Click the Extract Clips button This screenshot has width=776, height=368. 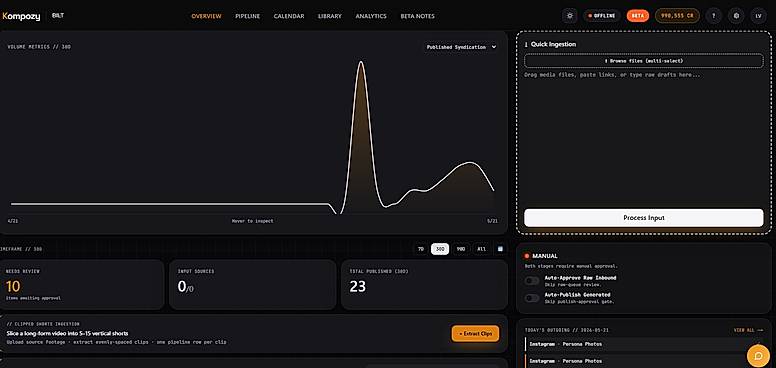coord(475,334)
